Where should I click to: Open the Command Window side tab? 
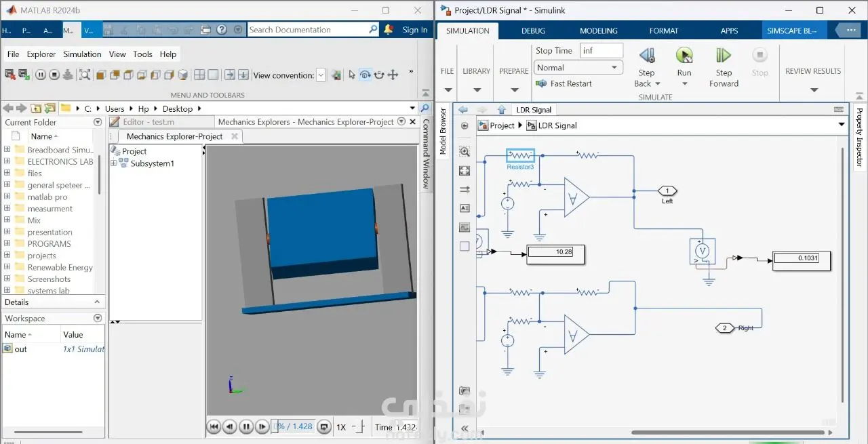pos(427,154)
